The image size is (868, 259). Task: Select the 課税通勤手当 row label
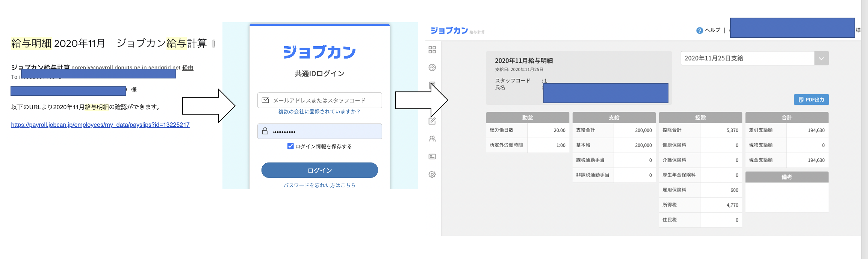590,160
